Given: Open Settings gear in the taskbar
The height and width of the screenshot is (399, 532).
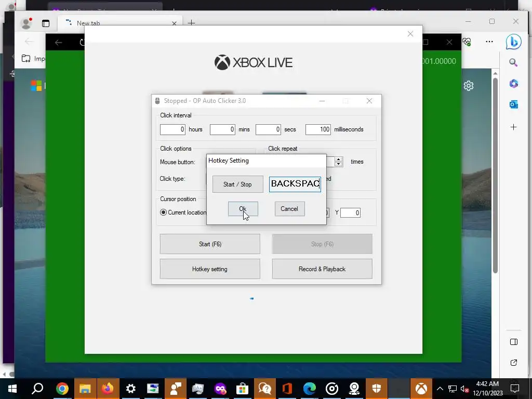Looking at the screenshot, I should [130, 389].
